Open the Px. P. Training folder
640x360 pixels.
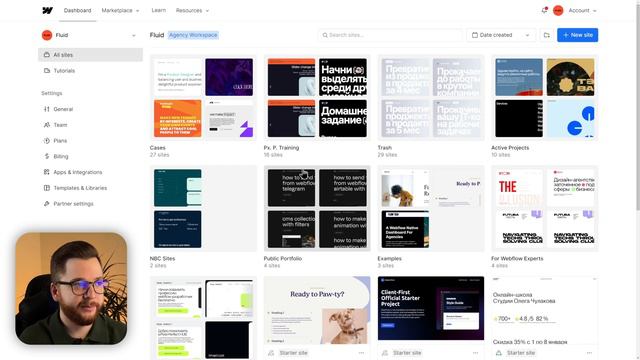[317, 98]
